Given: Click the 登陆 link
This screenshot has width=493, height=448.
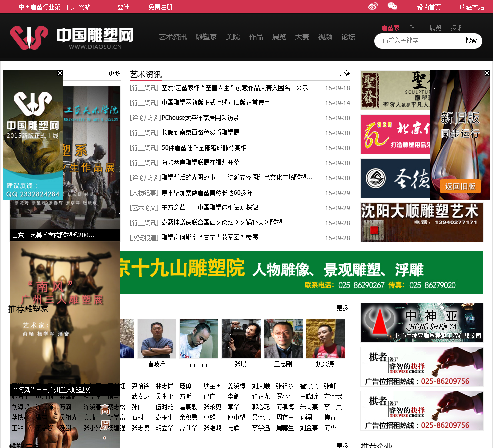Looking at the screenshot, I should [x=123, y=7].
